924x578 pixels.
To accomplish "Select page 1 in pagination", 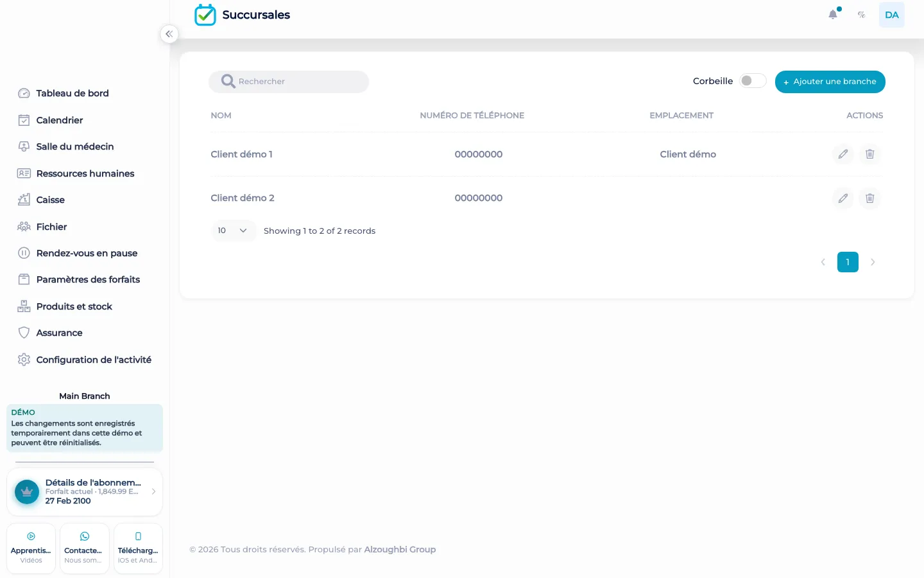I will coord(848,262).
